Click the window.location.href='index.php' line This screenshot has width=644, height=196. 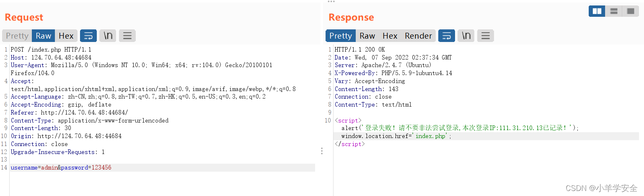[397, 136]
